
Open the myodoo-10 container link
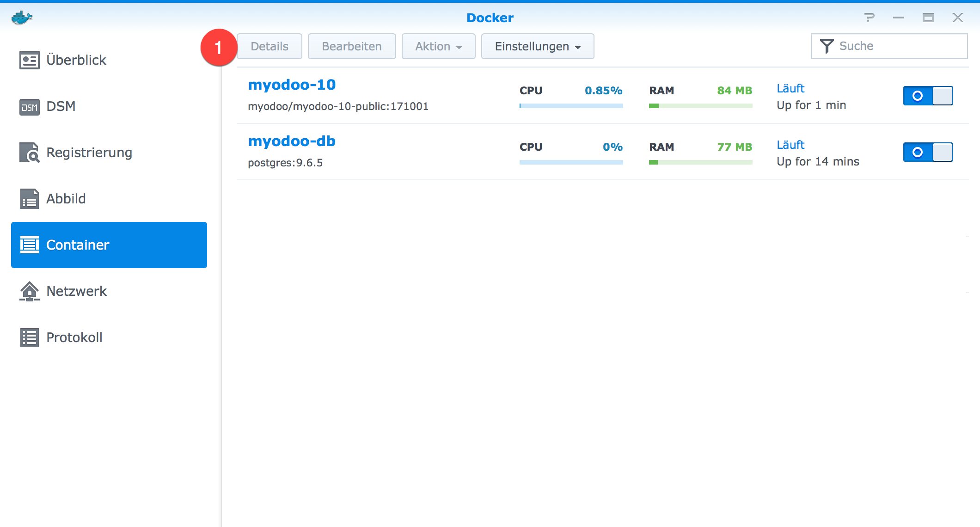click(x=291, y=85)
